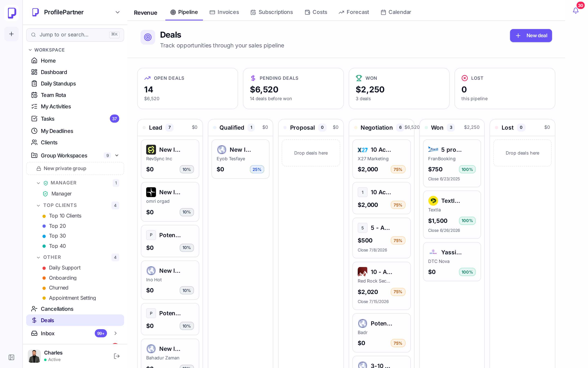Click the Manager shield icon
Screen dimensions: 588x368
point(46,194)
